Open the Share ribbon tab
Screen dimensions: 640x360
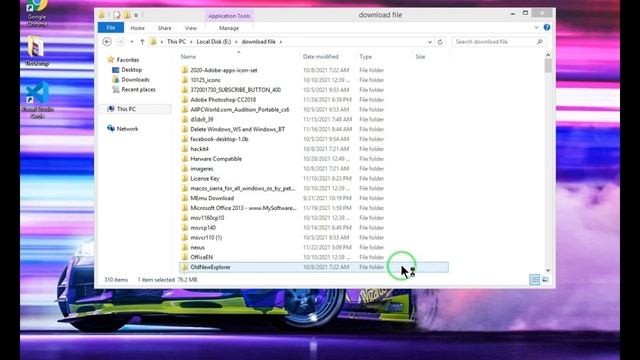[x=164, y=28]
